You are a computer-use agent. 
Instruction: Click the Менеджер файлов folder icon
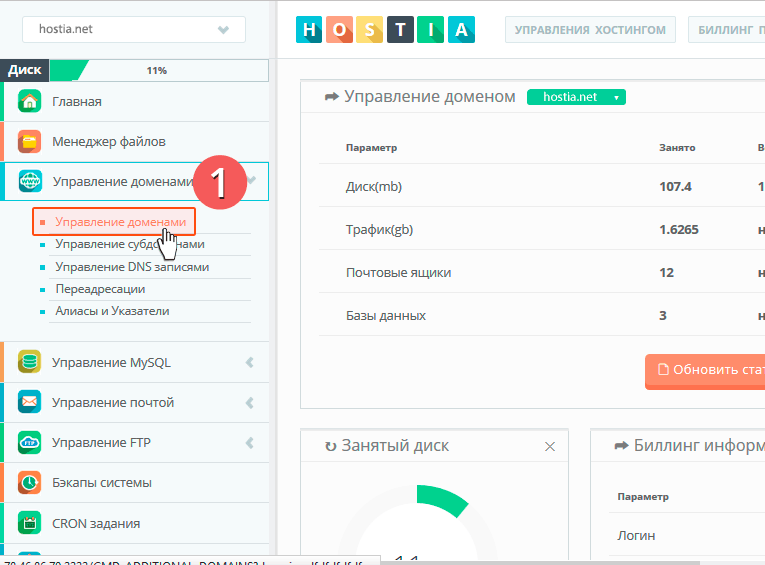pyautogui.click(x=29, y=141)
